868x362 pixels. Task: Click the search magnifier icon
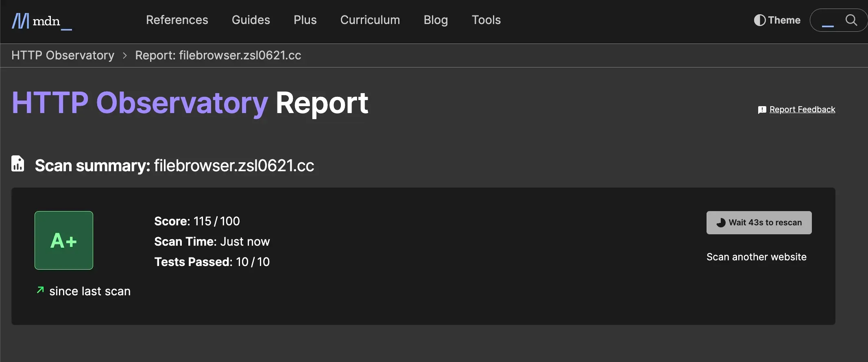(x=851, y=20)
